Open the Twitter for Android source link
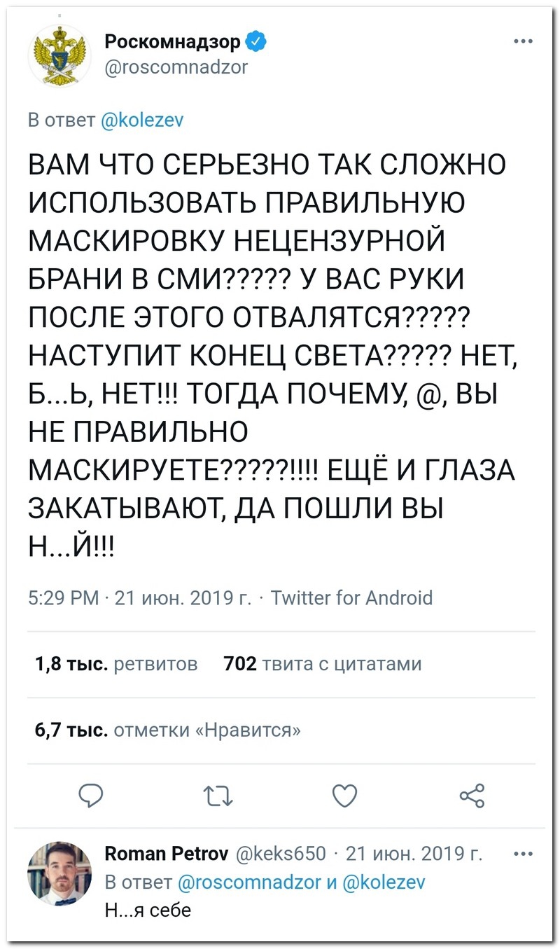This screenshot has width=560, height=949. (x=351, y=597)
